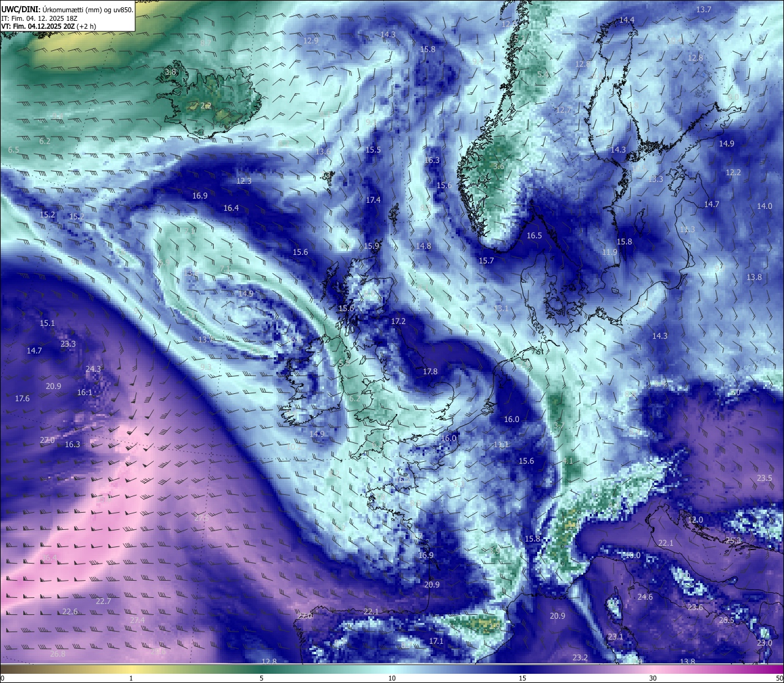Click the 24.3 value label
The height and width of the screenshot is (683, 784).
pos(93,369)
